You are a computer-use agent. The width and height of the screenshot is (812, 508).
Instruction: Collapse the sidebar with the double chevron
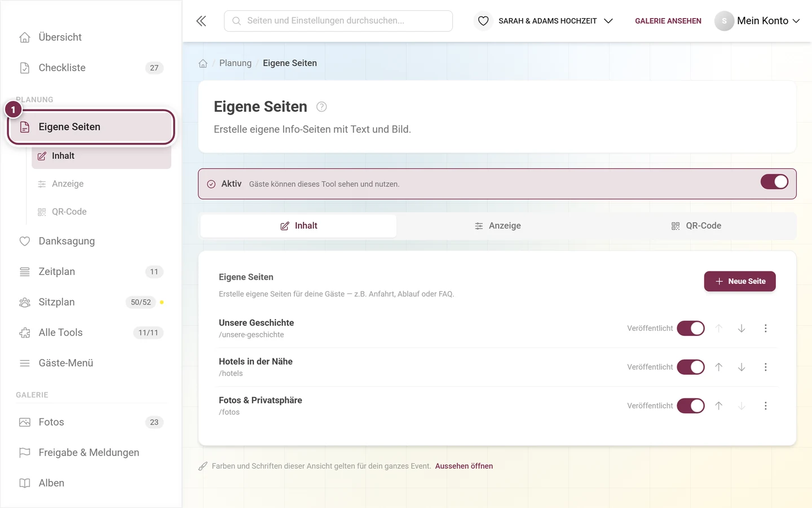[x=201, y=21]
